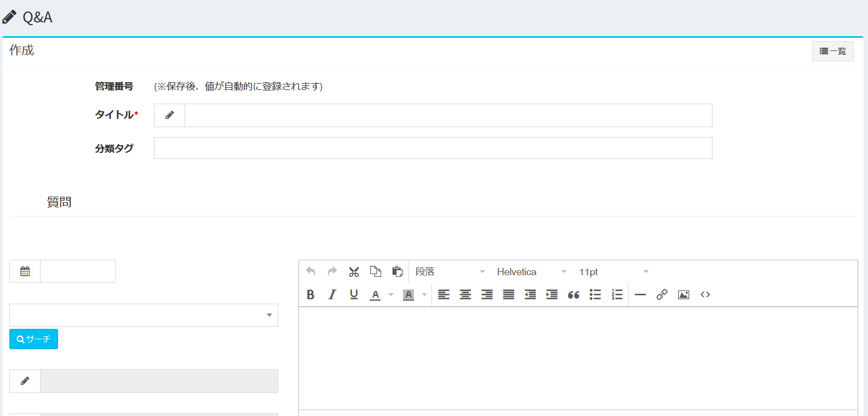This screenshot has width=868, height=416.
Task: Insert an image into editor
Action: click(683, 295)
